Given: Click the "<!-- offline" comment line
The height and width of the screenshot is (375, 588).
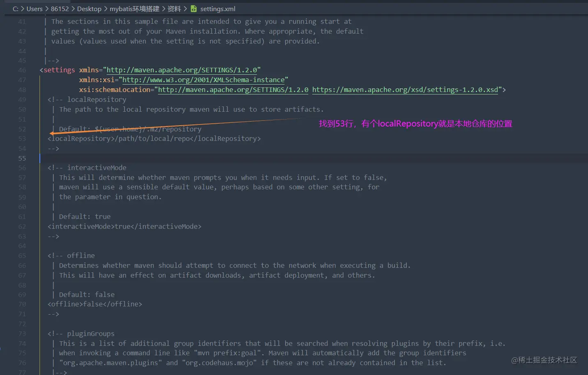Looking at the screenshot, I should (x=71, y=256).
